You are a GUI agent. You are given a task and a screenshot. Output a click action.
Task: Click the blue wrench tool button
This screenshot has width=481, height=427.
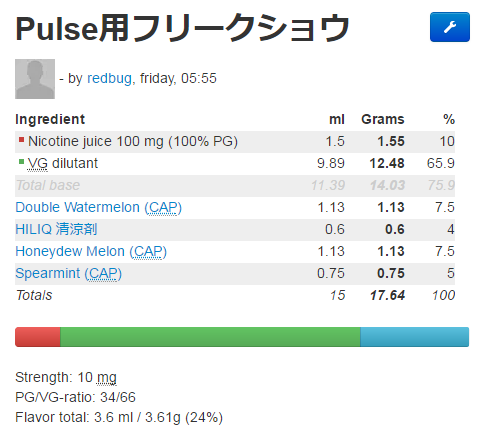[x=450, y=27]
